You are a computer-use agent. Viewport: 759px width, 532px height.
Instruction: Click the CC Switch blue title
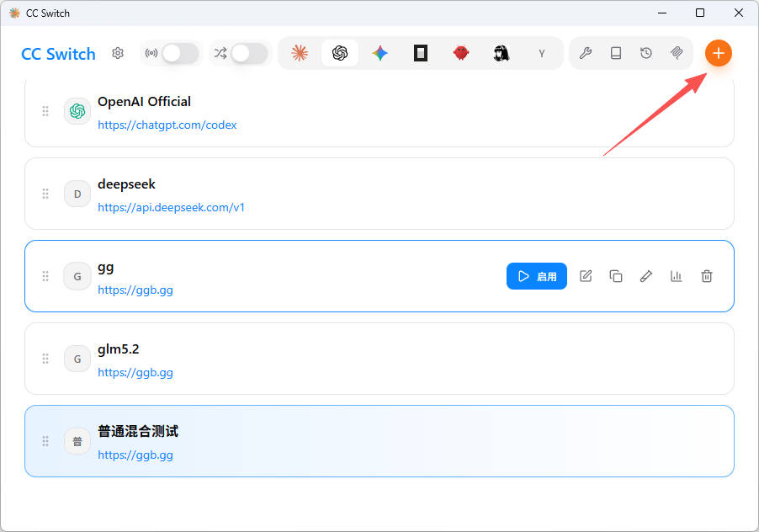tap(59, 54)
